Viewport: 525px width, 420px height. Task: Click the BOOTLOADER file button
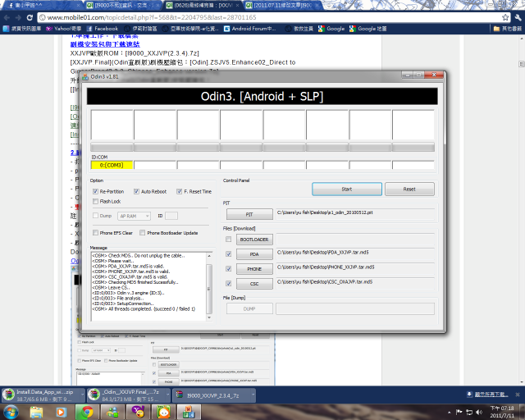point(254,240)
